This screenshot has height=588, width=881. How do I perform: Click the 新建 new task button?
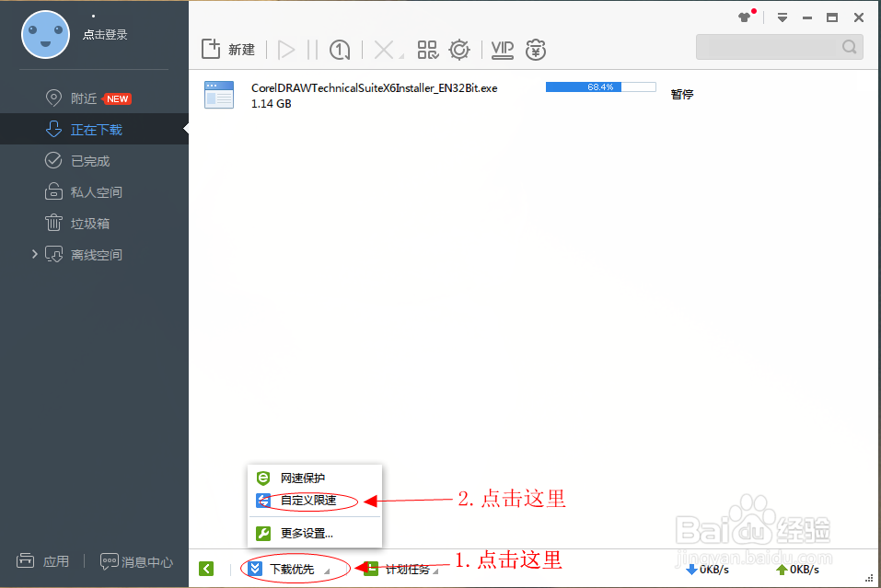(228, 50)
